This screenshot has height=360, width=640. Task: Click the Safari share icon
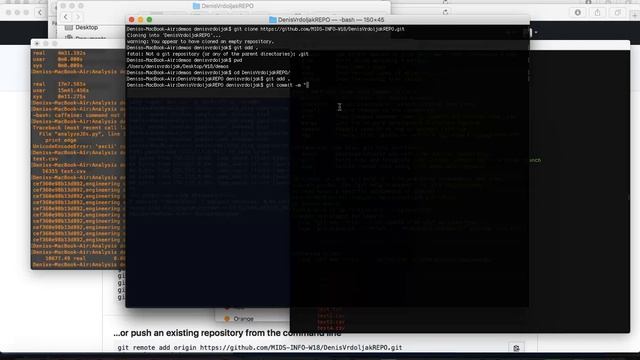click(597, 12)
